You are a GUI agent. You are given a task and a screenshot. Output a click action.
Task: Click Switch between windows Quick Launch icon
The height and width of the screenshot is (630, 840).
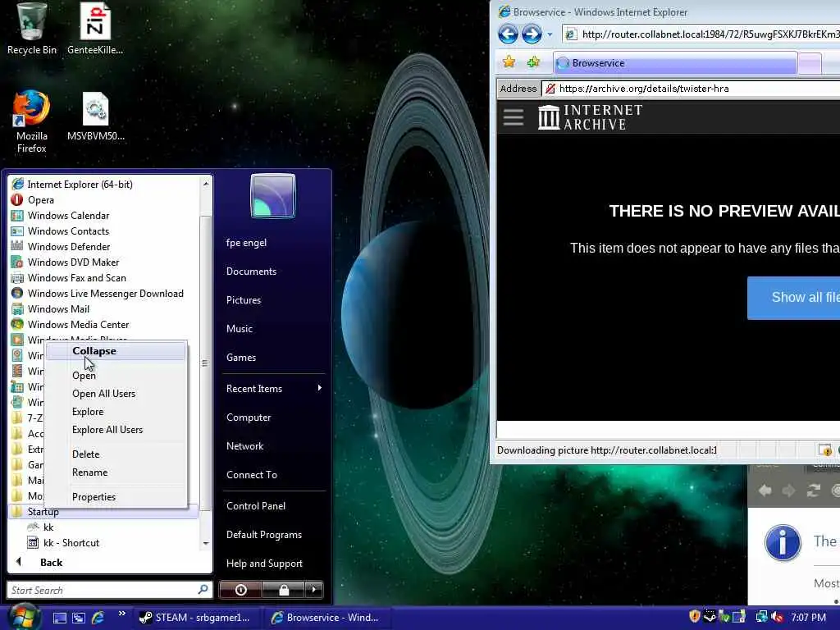tap(79, 618)
